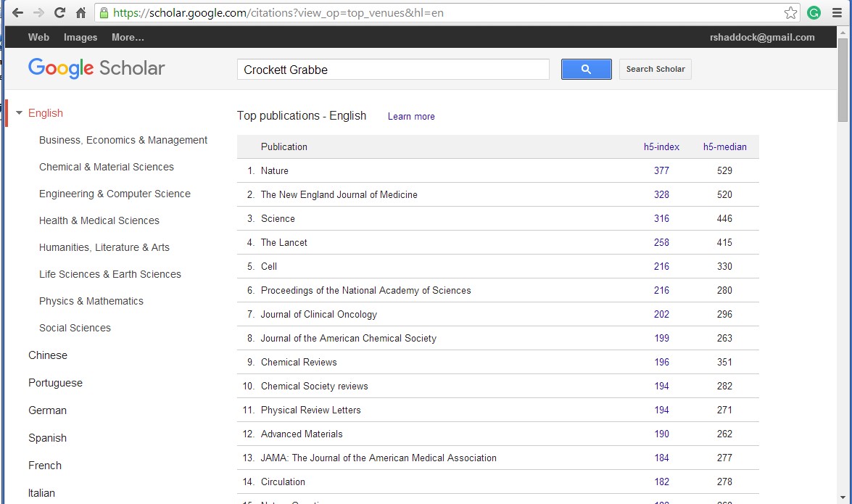Image resolution: width=852 pixels, height=504 pixels.
Task: Open Journal of Clinical Oncology h5-index 202
Action: 661,314
